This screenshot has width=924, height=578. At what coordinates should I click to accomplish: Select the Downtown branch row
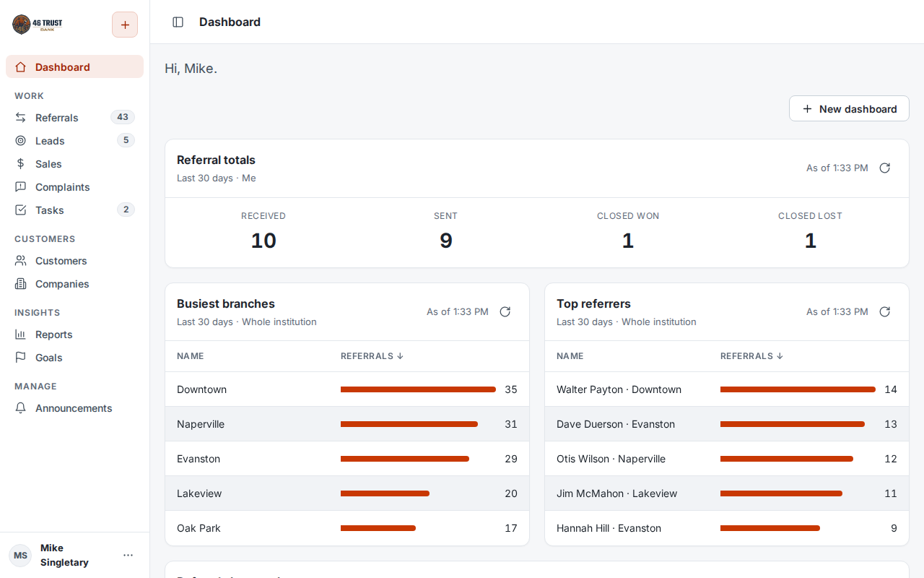click(347, 389)
